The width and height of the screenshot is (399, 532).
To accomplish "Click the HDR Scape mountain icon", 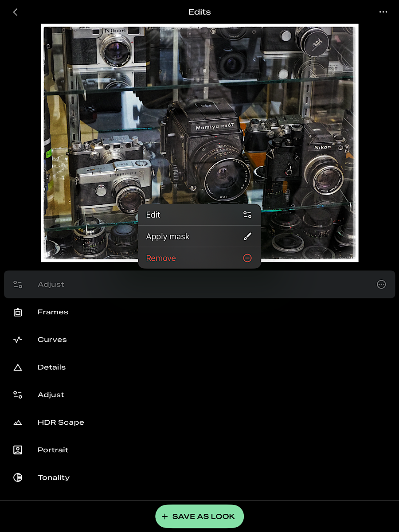I will click(x=18, y=422).
